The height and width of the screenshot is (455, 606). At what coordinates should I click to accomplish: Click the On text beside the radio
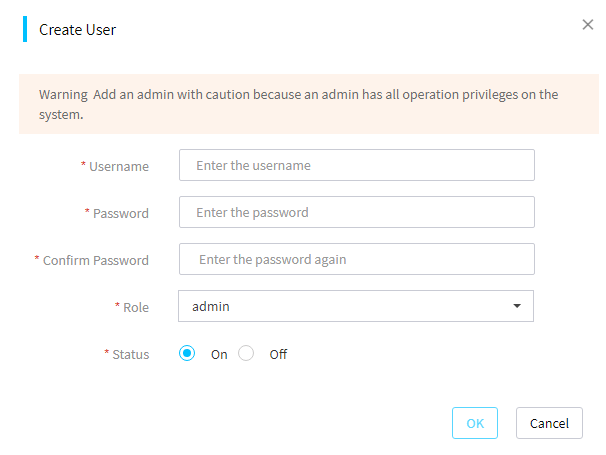[x=219, y=354]
